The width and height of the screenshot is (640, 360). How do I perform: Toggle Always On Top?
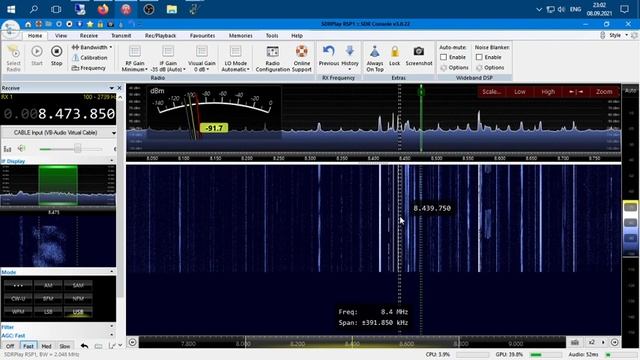tap(375, 58)
